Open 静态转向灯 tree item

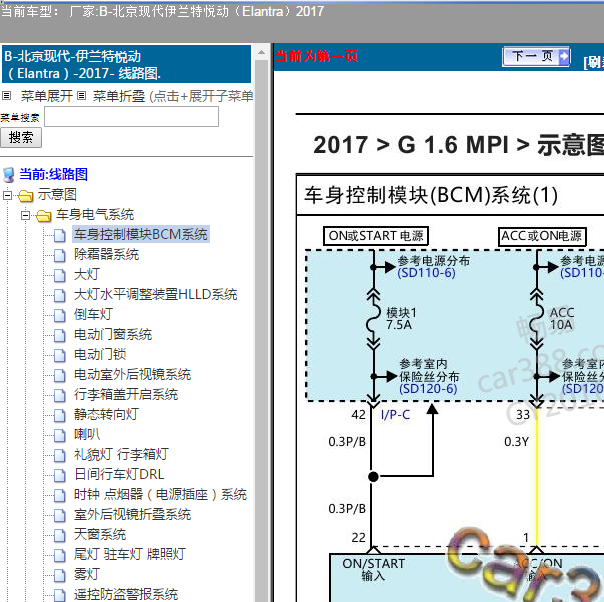coord(106,414)
